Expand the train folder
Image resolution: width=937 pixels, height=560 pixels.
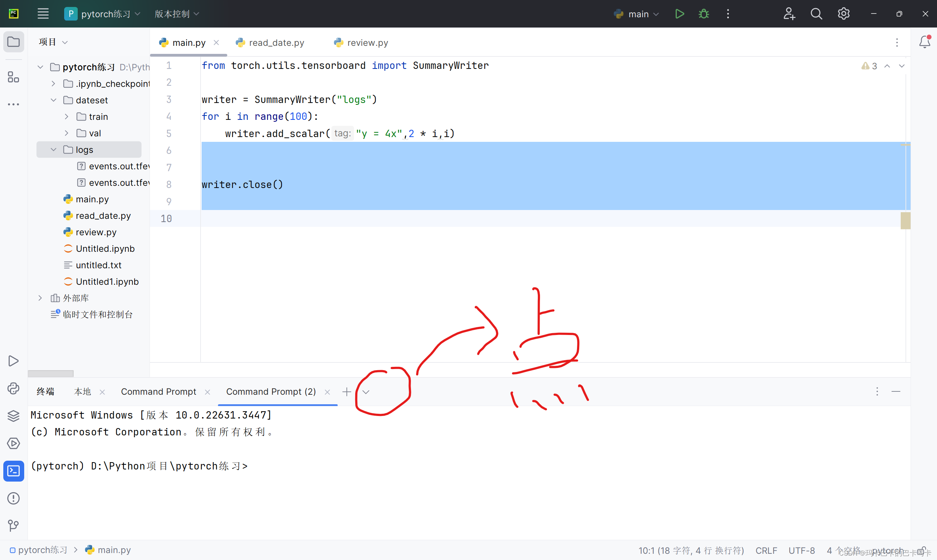67,117
